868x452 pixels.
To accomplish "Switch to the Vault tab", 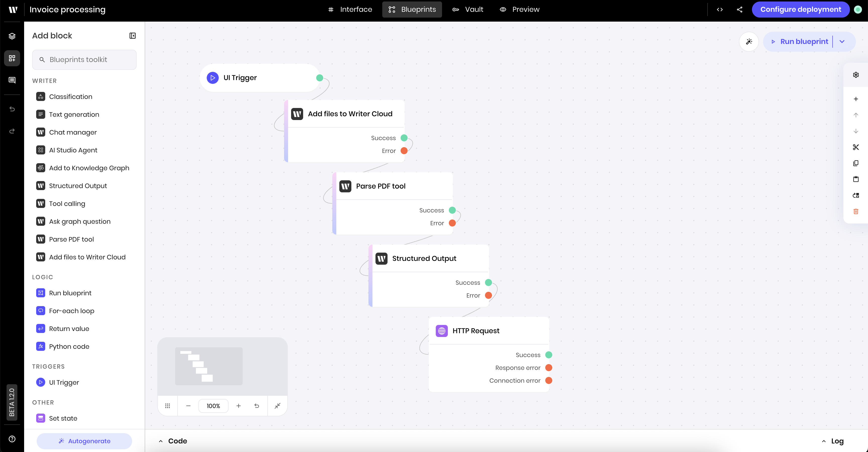I will click(468, 10).
